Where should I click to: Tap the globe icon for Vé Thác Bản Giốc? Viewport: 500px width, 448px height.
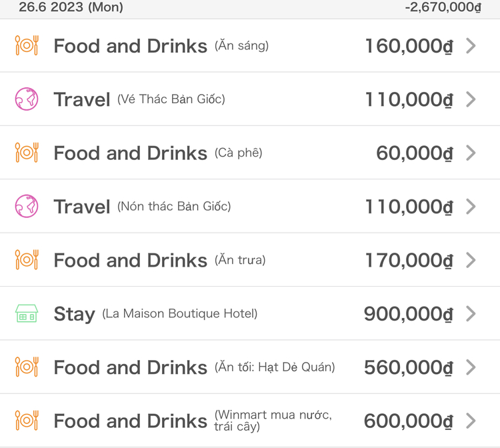coord(27,99)
